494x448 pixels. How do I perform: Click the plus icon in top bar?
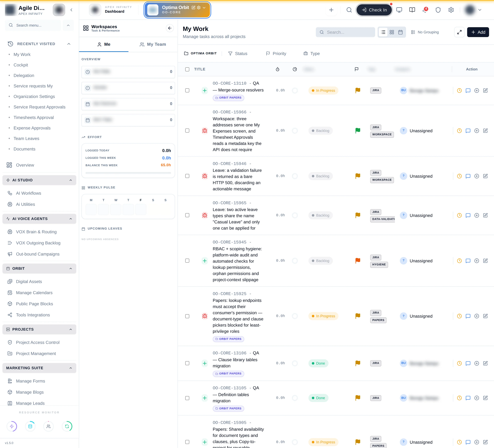[331, 10]
